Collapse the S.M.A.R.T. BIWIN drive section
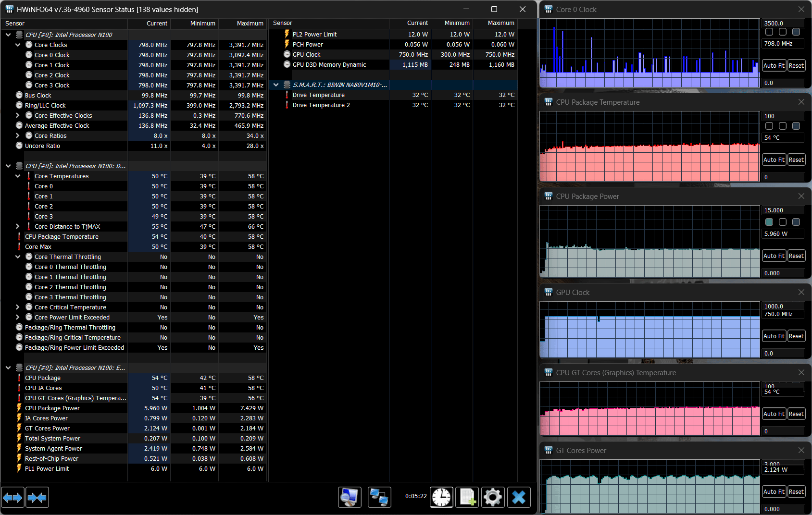 tap(276, 85)
